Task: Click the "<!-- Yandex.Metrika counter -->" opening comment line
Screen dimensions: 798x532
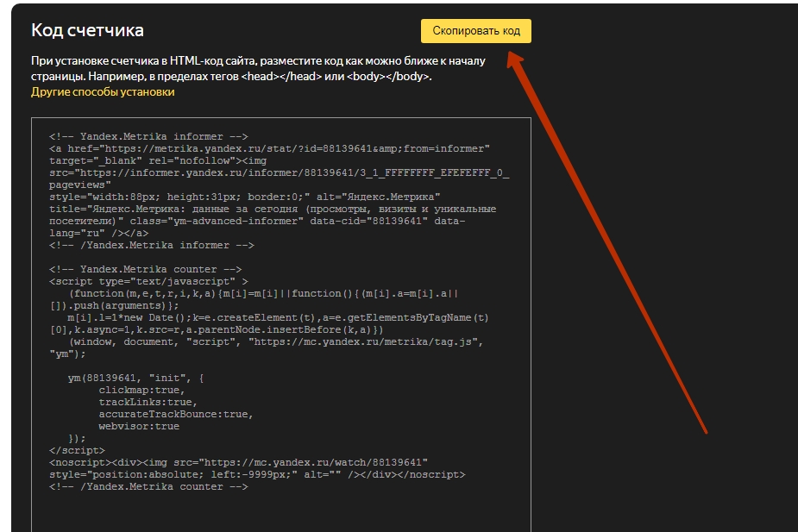Action: coord(146,269)
